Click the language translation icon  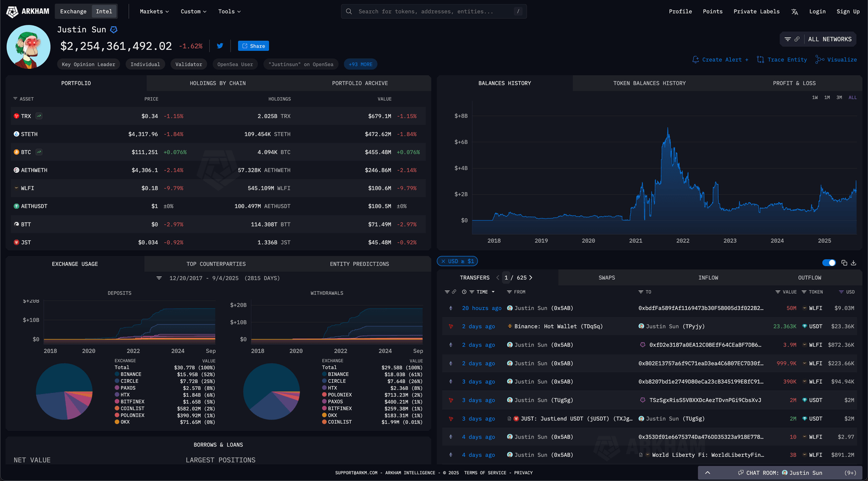[795, 11]
